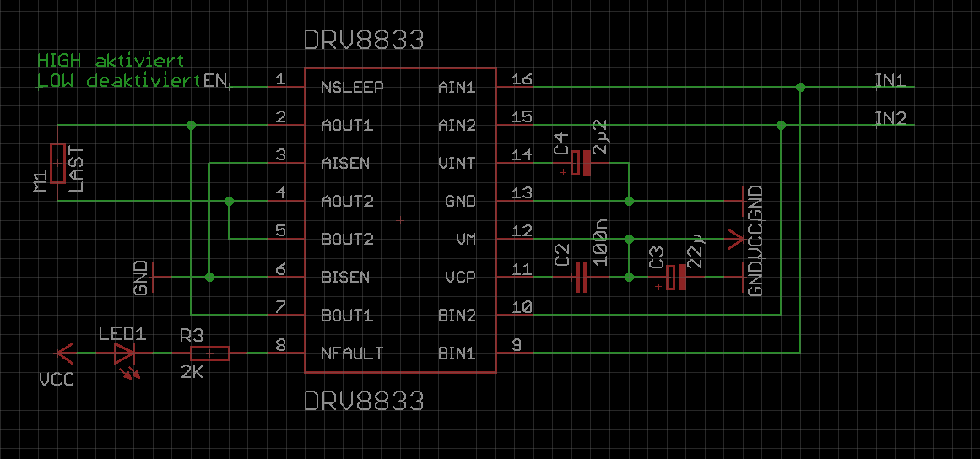Image resolution: width=980 pixels, height=459 pixels.
Task: Click the VCC arrow symbol beside LED1
Action: tap(65, 354)
